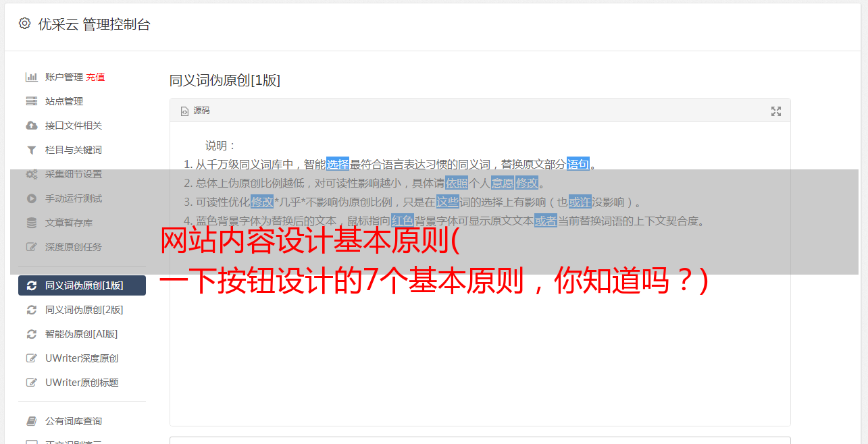Open 账户管理 bar chart icon
The image size is (868, 444).
(31, 77)
